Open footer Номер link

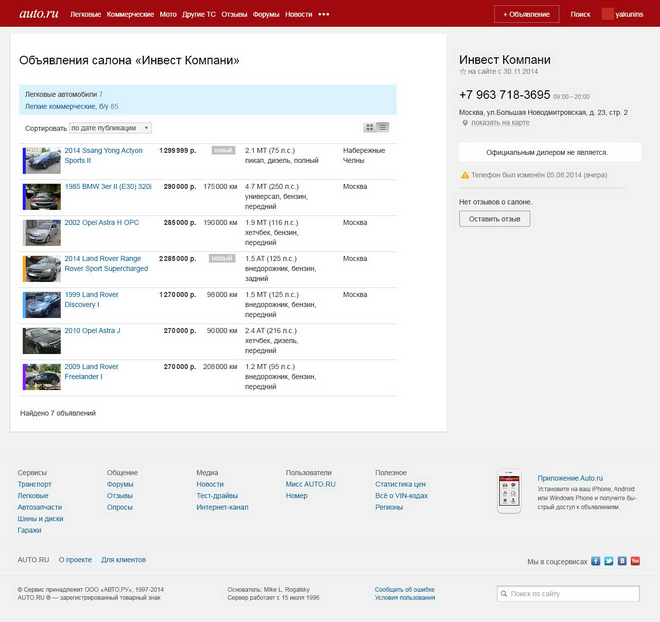click(297, 496)
